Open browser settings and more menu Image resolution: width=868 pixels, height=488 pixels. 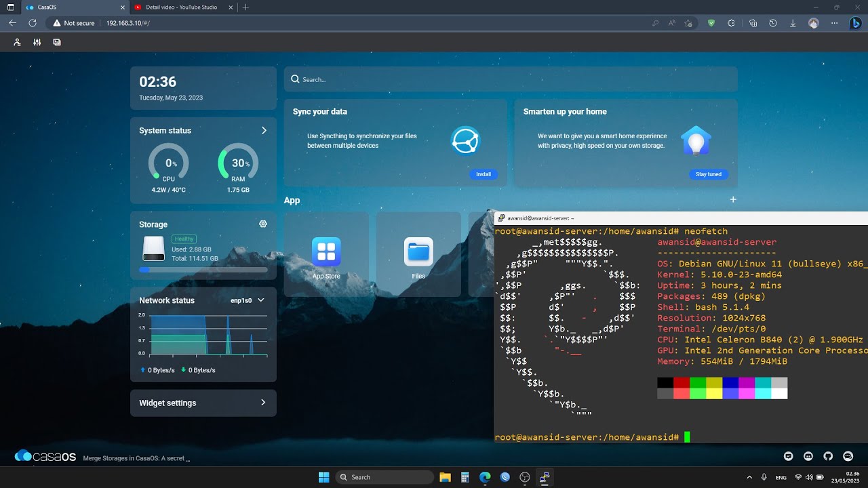pyautogui.click(x=835, y=23)
